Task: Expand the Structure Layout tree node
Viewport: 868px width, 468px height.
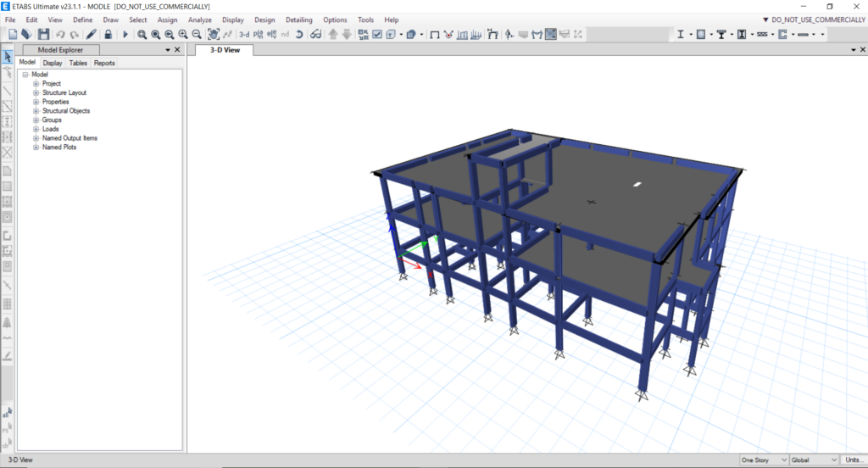Action: click(36, 92)
